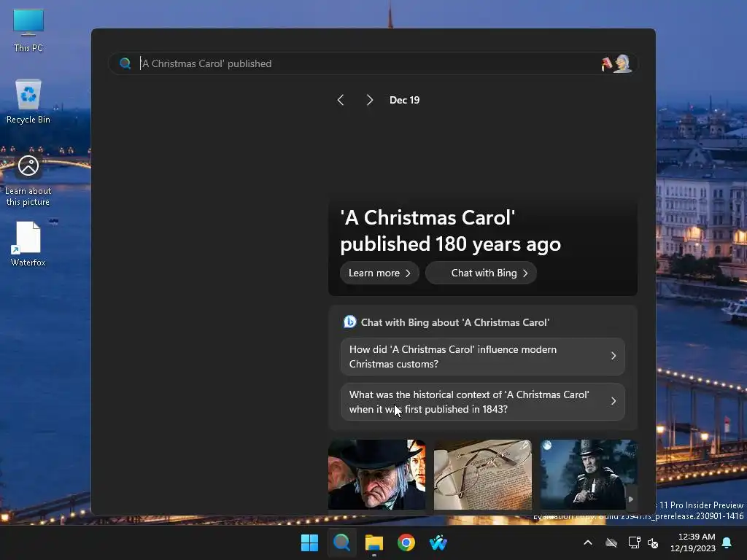747x560 pixels.
Task: Click the Chat with Bing button
Action: [x=481, y=273]
